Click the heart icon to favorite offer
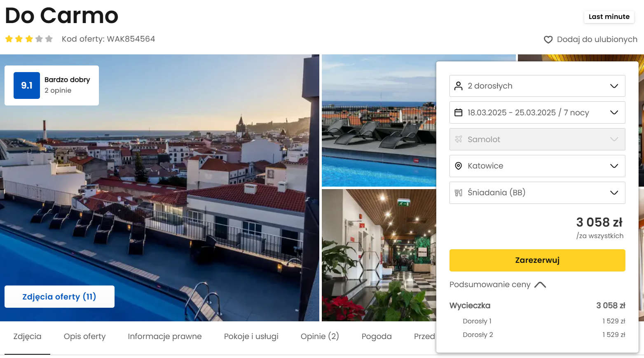 tap(548, 40)
